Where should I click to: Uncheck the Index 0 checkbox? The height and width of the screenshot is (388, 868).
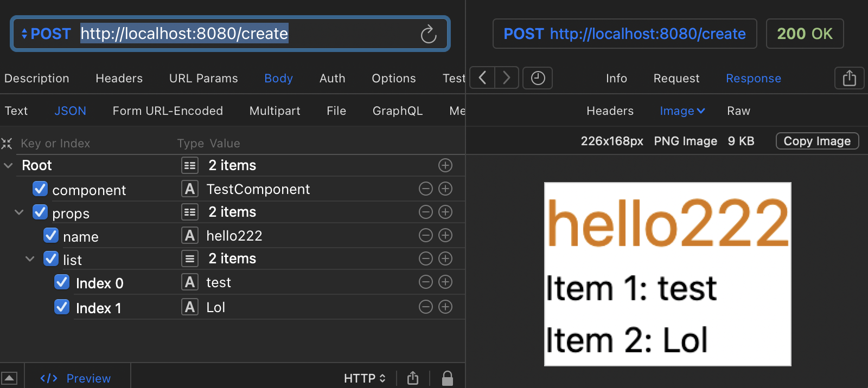pyautogui.click(x=62, y=282)
